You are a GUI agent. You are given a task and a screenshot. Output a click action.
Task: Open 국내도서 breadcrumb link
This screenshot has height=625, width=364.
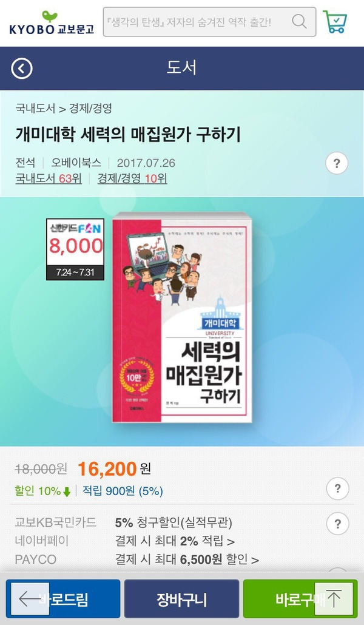[35, 109]
